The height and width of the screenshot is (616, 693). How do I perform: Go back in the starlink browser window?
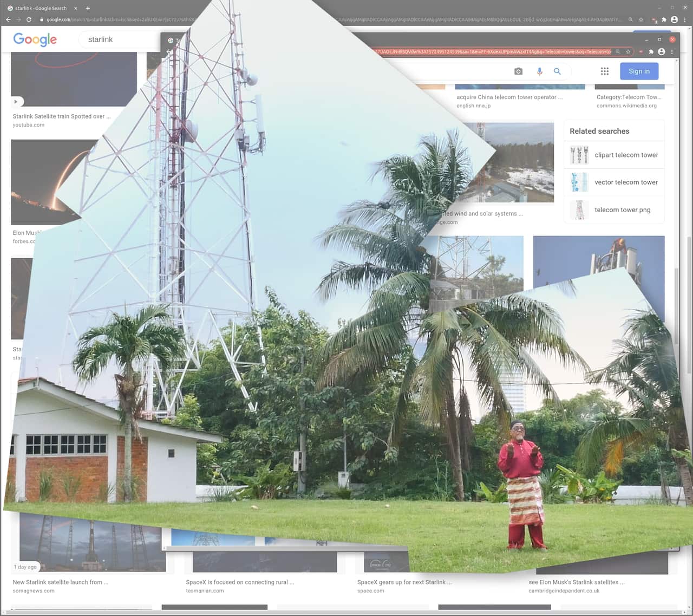(x=8, y=19)
